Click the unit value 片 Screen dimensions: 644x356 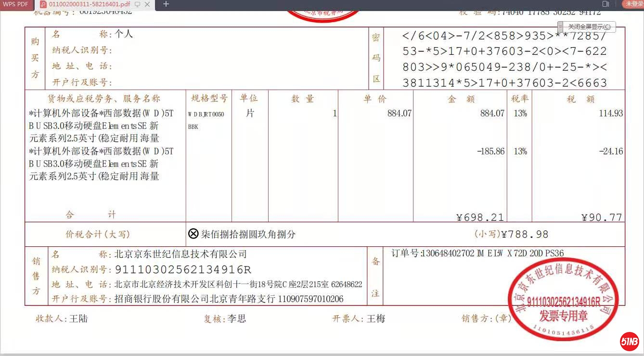coord(250,113)
